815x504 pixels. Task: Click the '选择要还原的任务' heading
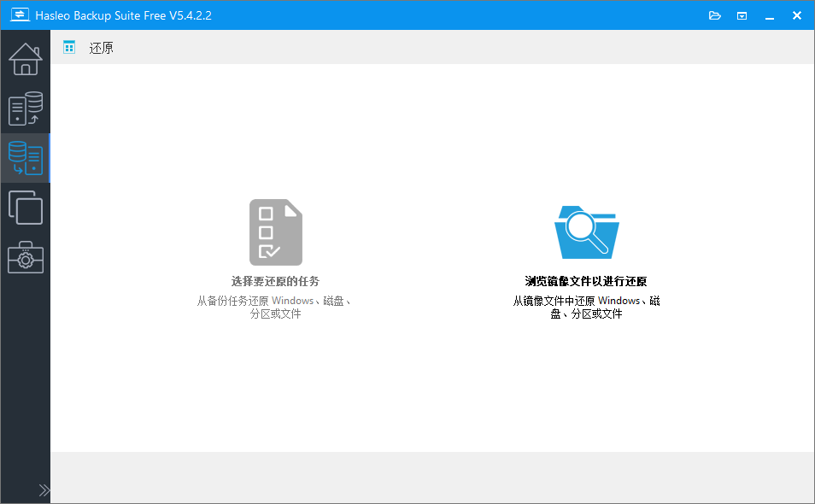[275, 281]
